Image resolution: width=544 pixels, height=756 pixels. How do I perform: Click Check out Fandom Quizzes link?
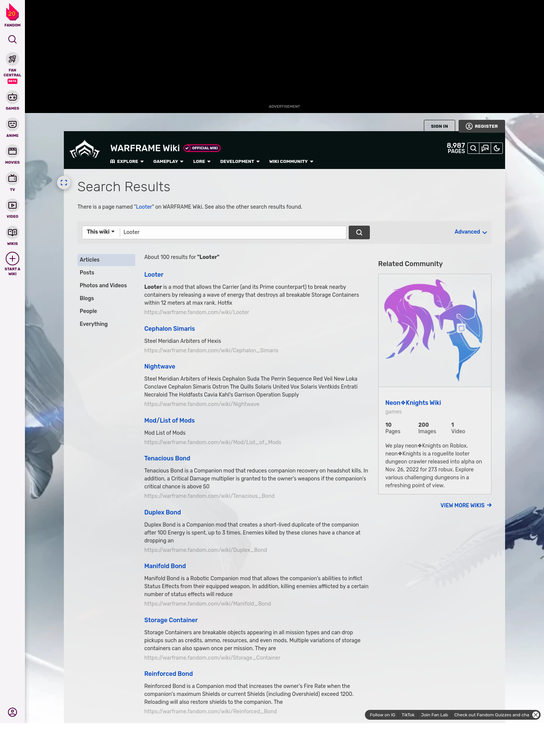coord(491,715)
